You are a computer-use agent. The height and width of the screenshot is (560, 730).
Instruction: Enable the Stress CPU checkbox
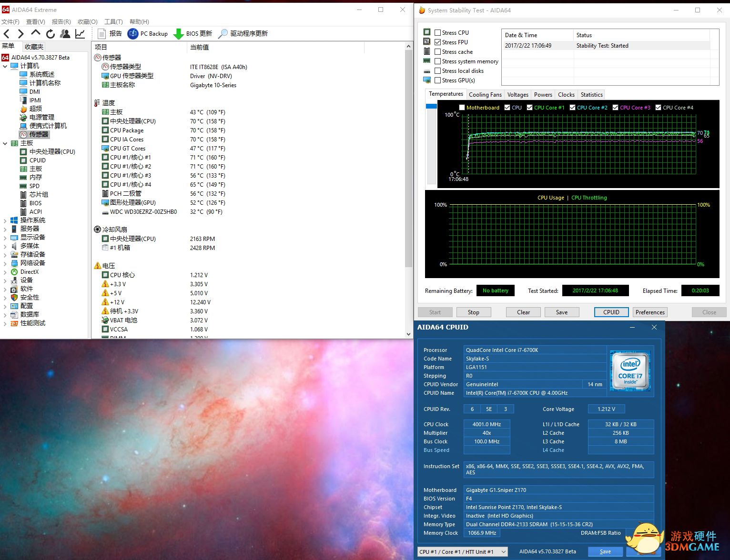pyautogui.click(x=437, y=32)
